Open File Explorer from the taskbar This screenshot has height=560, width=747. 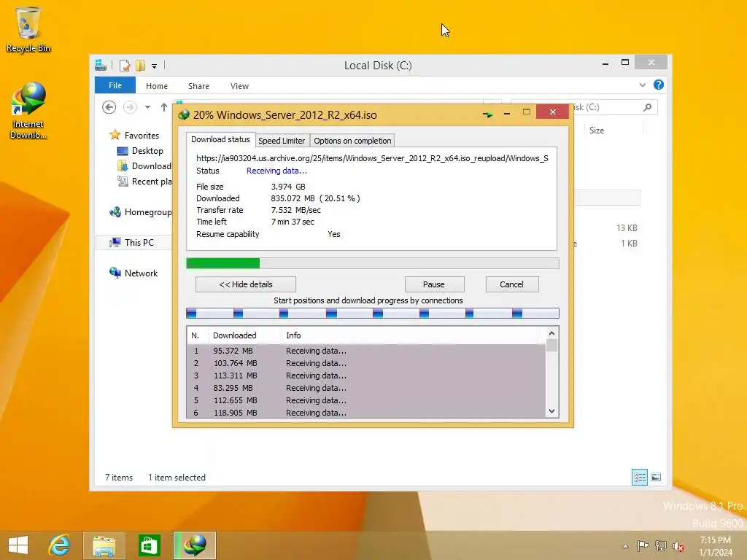104,545
